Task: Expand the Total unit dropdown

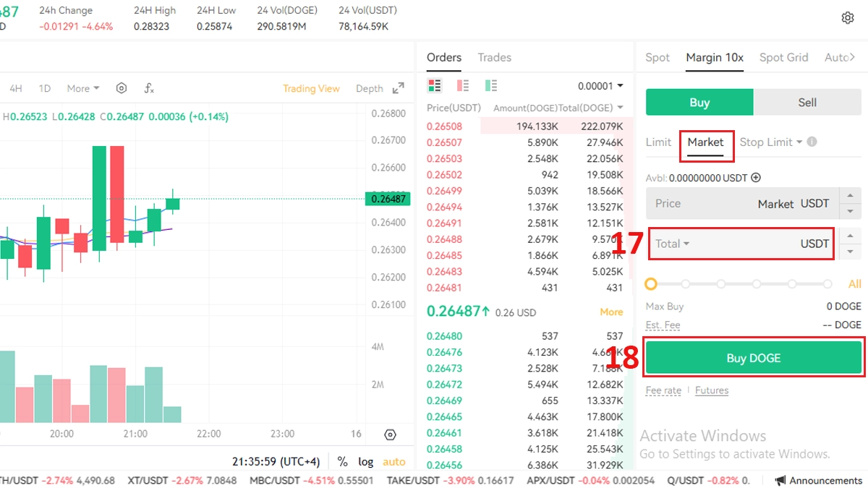Action: (x=672, y=244)
